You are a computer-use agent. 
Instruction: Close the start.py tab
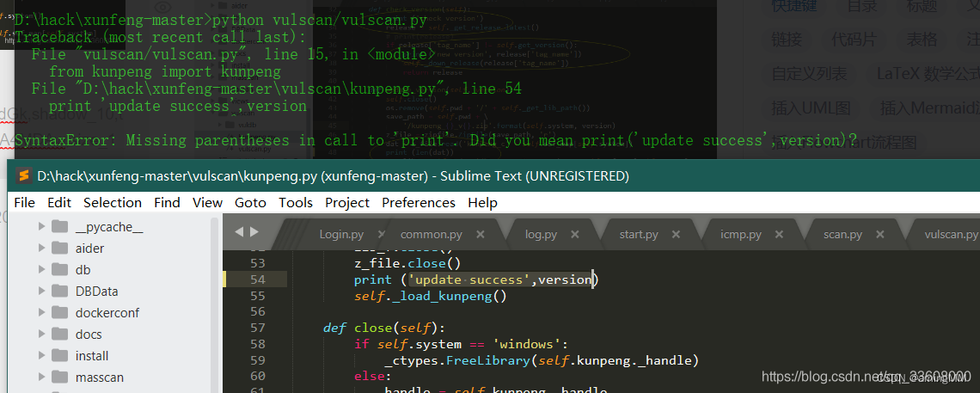pos(677,235)
